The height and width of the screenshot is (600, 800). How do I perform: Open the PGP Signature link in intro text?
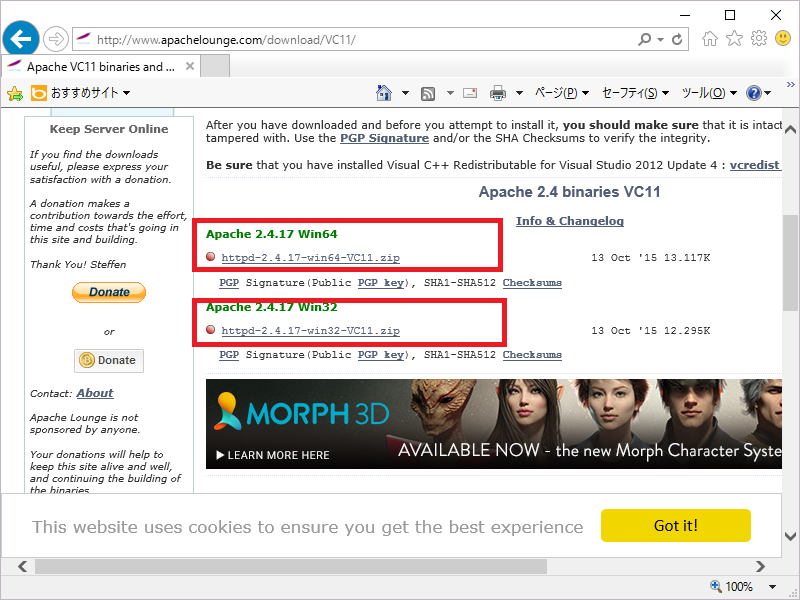coord(384,138)
